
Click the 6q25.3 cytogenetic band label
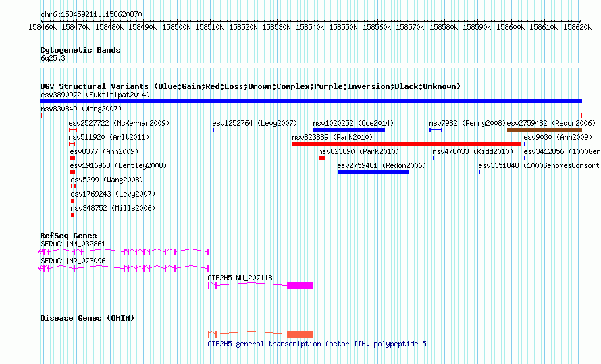tap(53, 59)
